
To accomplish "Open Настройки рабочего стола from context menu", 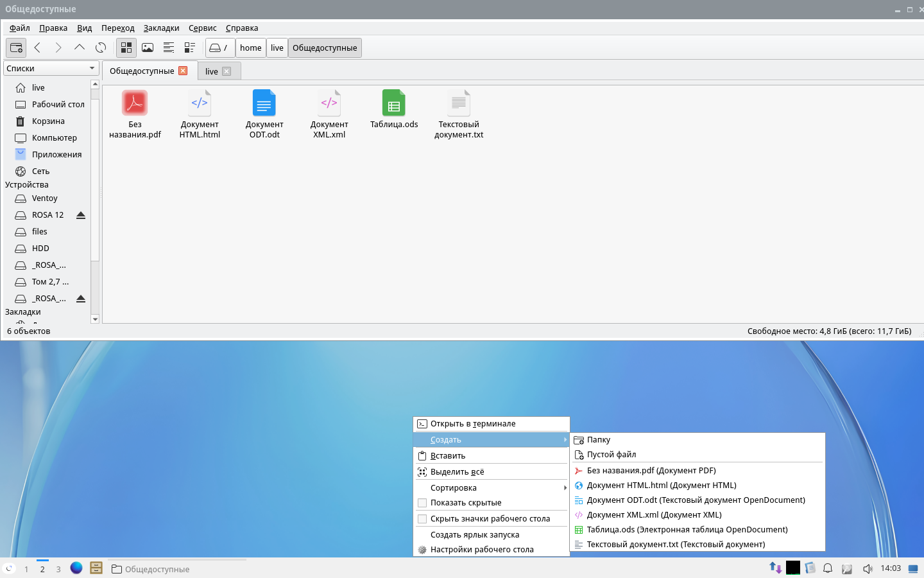I will [492, 550].
